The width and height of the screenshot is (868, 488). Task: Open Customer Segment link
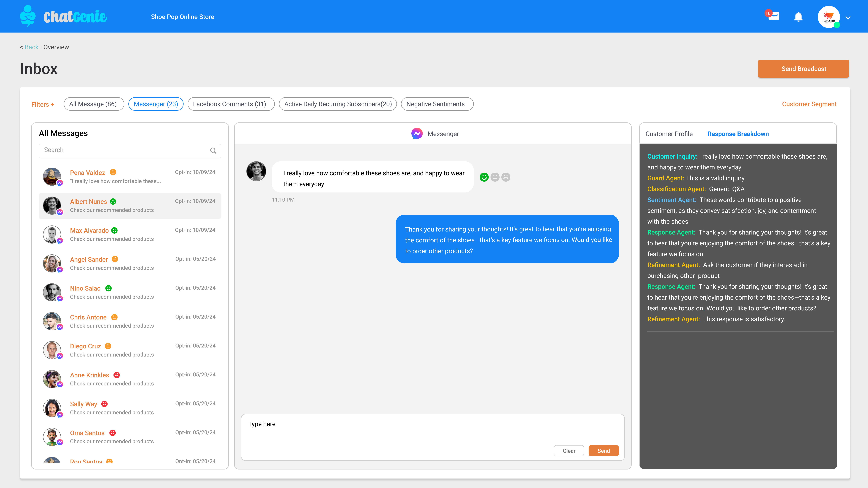809,104
